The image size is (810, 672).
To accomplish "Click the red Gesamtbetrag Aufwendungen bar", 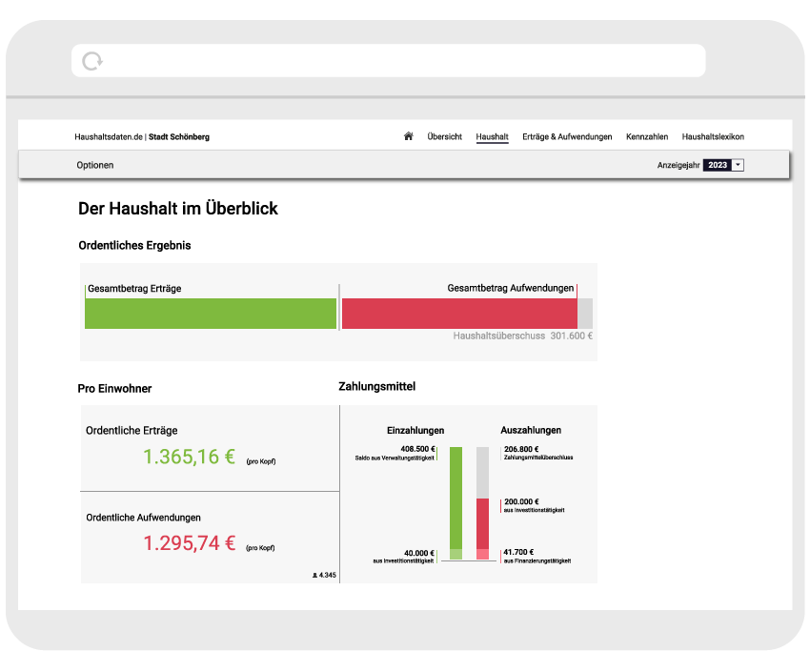I will pos(459,313).
